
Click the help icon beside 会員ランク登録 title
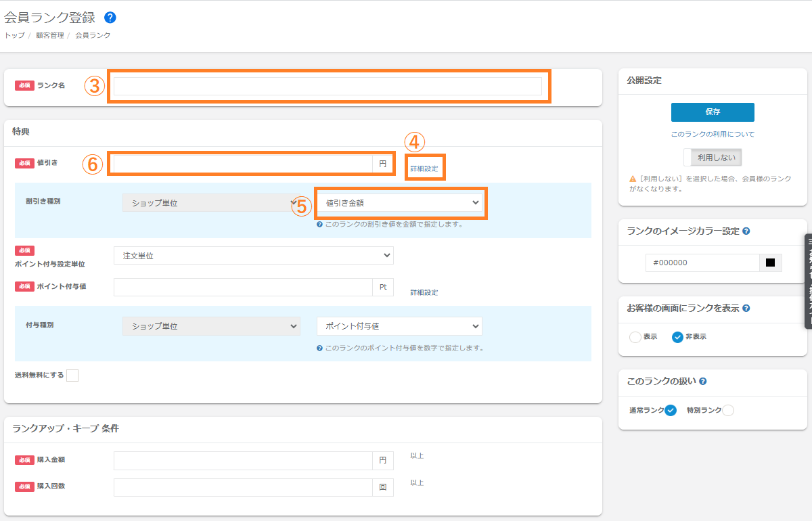pyautogui.click(x=110, y=18)
